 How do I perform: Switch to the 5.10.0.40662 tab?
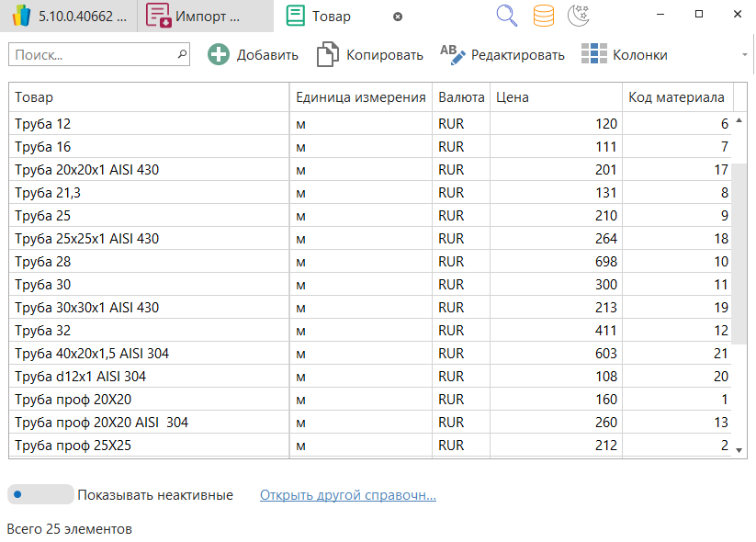pyautogui.click(x=69, y=17)
